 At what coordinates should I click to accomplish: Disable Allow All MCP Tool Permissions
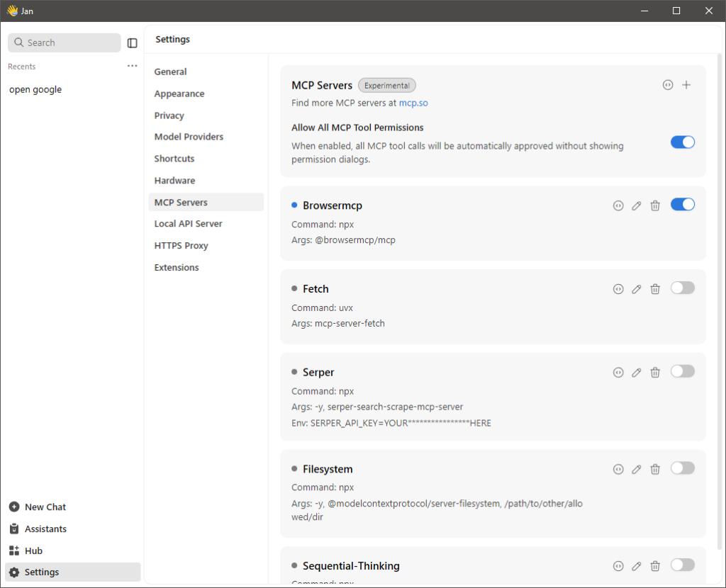[x=683, y=142]
